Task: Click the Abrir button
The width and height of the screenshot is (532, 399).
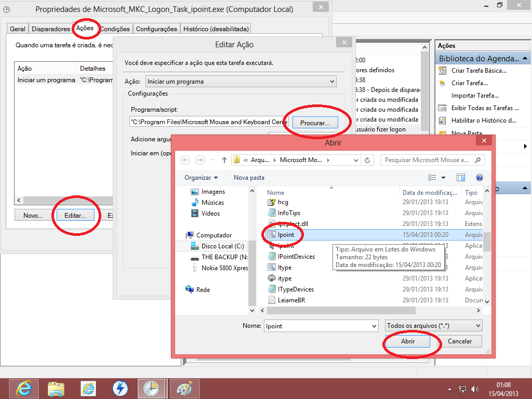Action: coord(408,341)
